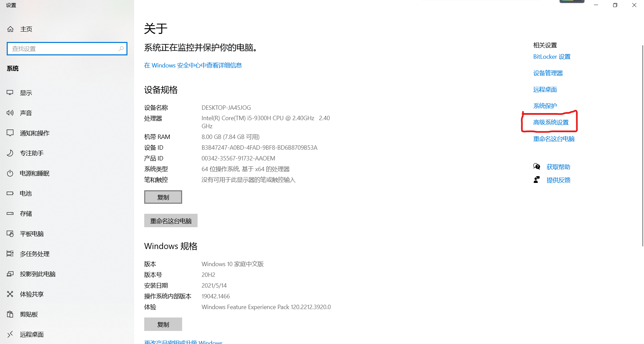The height and width of the screenshot is (344, 644).
Task: Open 投影到此电脑 settings
Action: pyautogui.click(x=37, y=274)
